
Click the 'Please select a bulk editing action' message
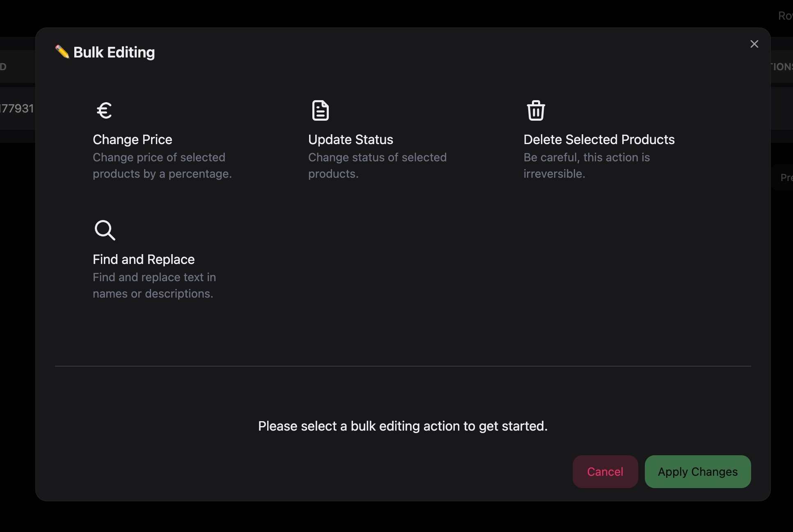[403, 426]
